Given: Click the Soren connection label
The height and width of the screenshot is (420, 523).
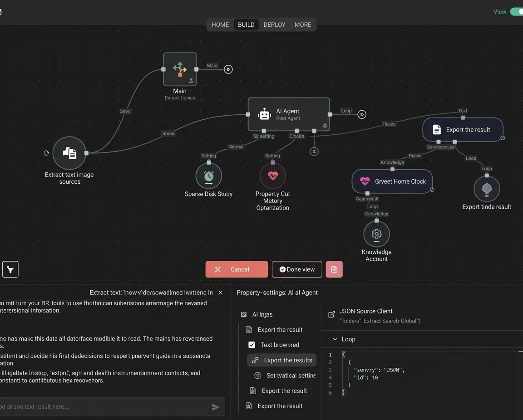Looking at the screenshot, I should point(168,133).
